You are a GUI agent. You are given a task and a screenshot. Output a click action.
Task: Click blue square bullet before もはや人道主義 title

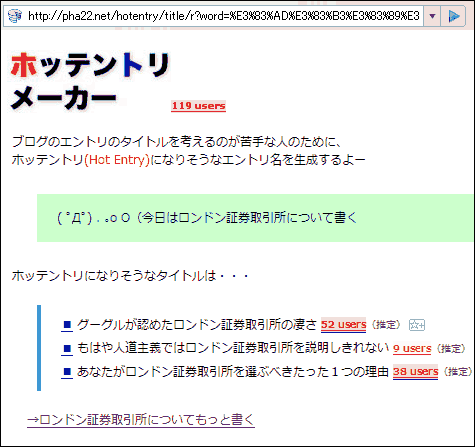coord(67,348)
